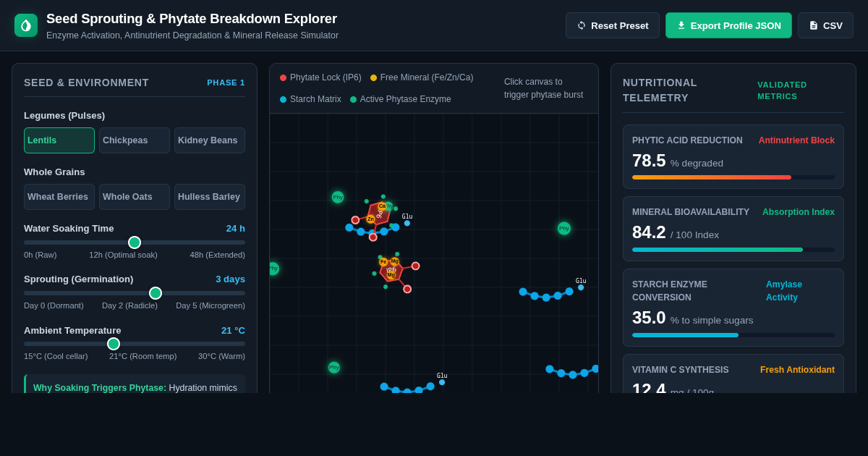The height and width of the screenshot is (456, 868).
Task: Click the Starch Enzyme Conversion progress bar
Action: 733,335
